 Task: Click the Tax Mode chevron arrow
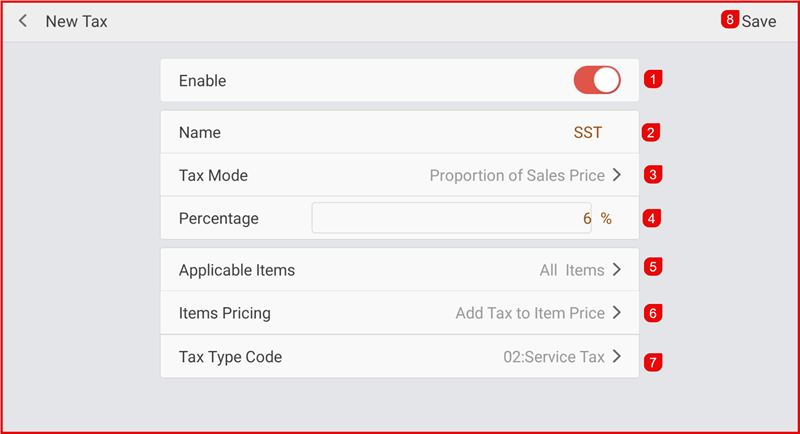[617, 175]
